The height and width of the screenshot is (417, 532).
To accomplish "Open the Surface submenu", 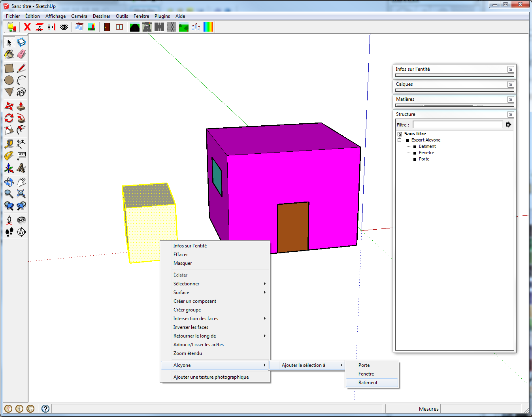I will [x=215, y=292].
